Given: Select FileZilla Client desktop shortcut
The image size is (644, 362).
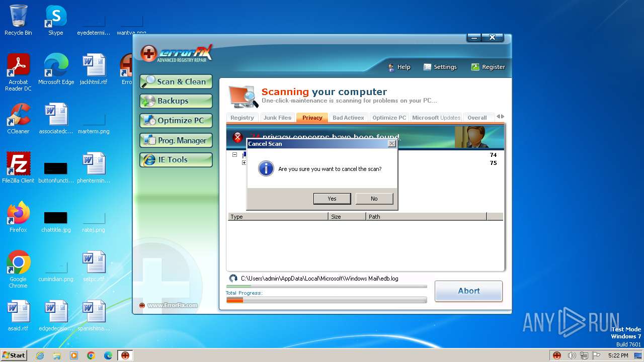Looking at the screenshot, I should click(x=18, y=168).
